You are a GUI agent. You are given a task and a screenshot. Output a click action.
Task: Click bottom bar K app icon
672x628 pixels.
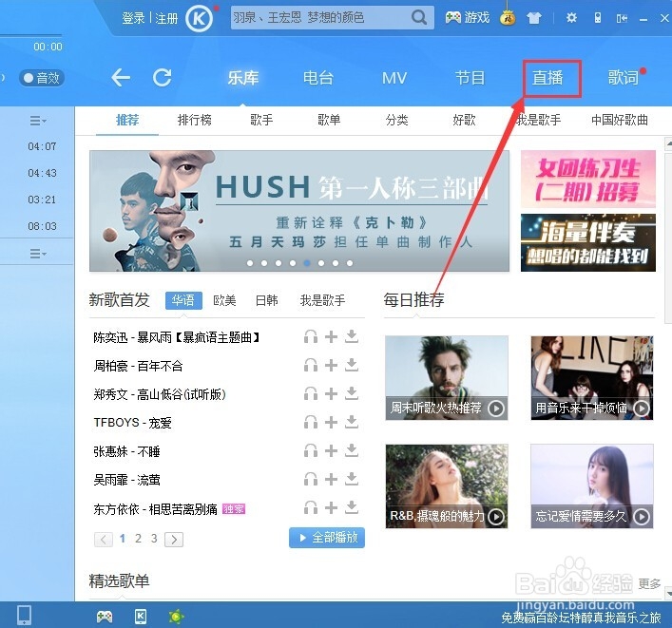tap(141, 617)
